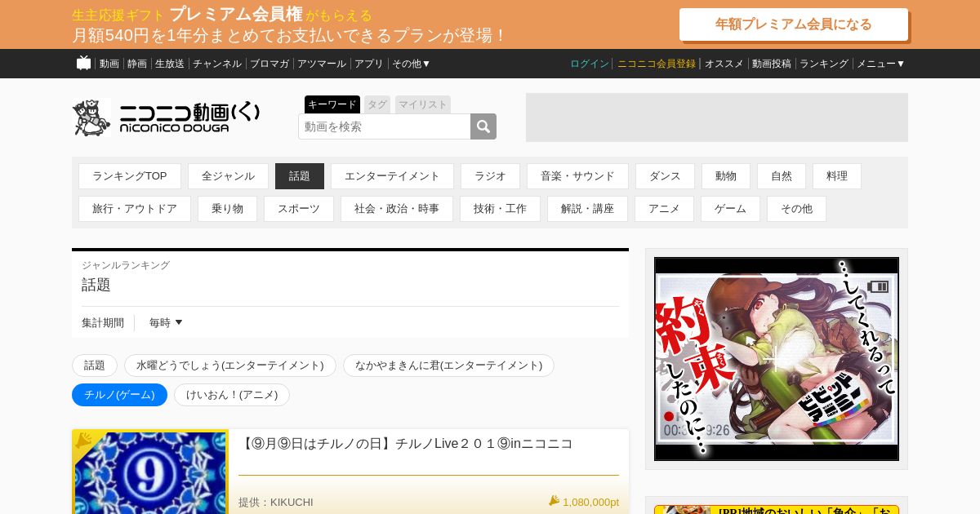Click the magnifier search button
Image resolution: width=980 pixels, height=514 pixels.
(x=483, y=126)
